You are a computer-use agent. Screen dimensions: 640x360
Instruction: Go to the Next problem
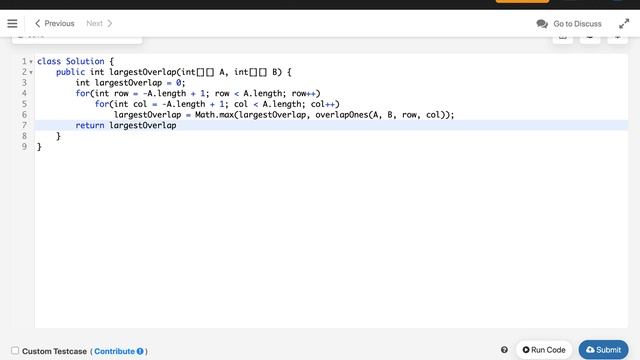(x=99, y=24)
